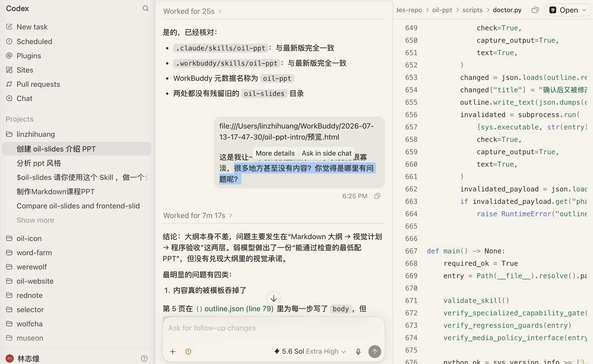Click the scripts breadcrumb segment
593x364 pixels.
[x=472, y=10]
